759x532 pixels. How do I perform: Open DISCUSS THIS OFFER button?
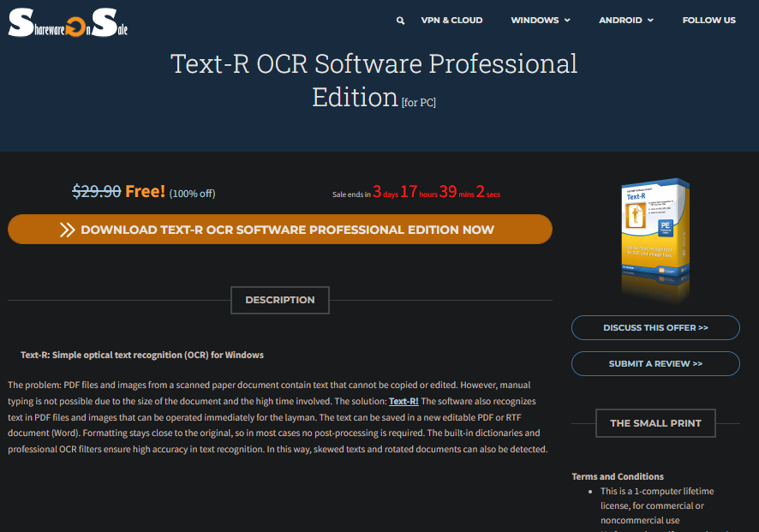(x=655, y=328)
